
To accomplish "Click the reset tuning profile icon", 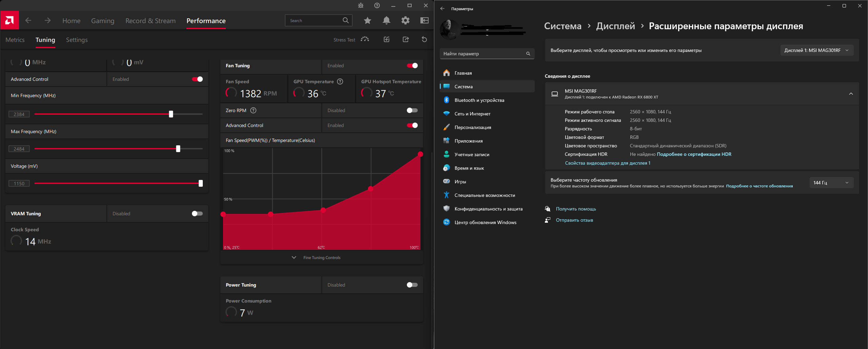I will pyautogui.click(x=424, y=39).
